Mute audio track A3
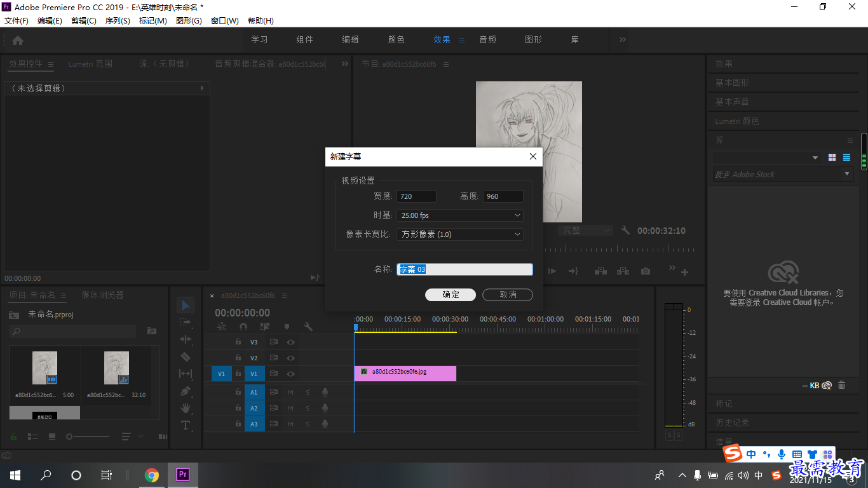The image size is (868, 488). (290, 424)
